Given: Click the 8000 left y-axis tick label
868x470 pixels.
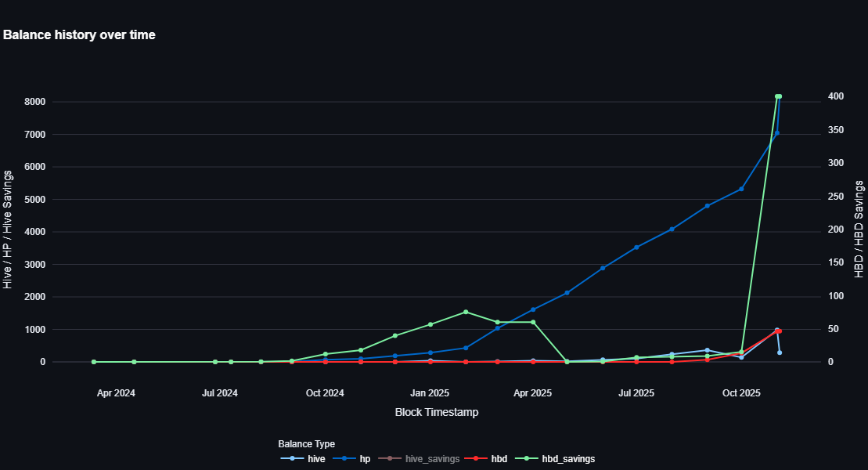Looking at the screenshot, I should coord(34,102).
